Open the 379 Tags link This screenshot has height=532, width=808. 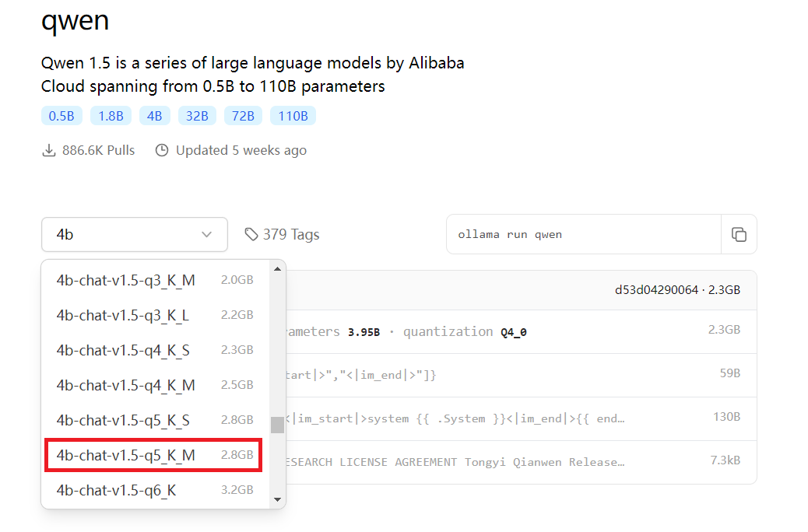pyautogui.click(x=282, y=234)
